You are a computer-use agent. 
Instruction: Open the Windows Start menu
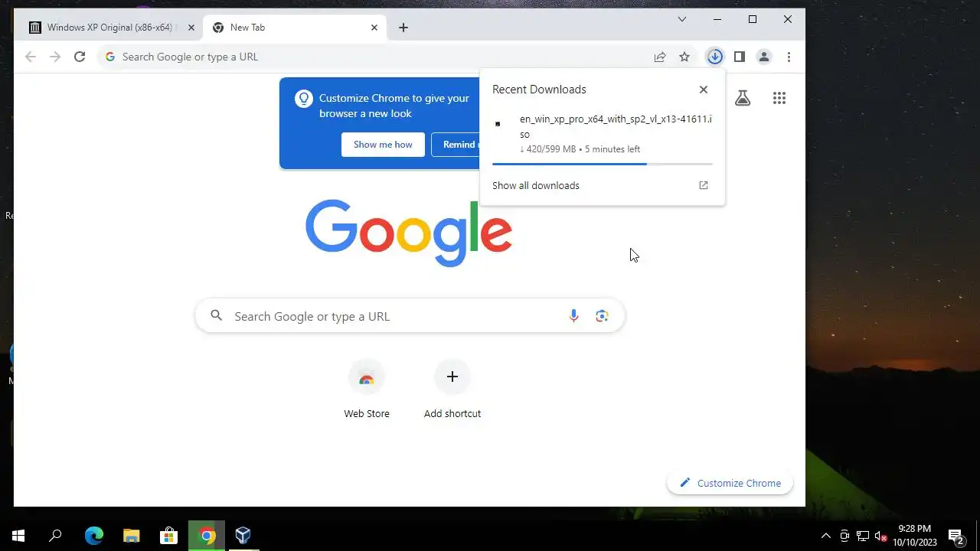tap(18, 536)
